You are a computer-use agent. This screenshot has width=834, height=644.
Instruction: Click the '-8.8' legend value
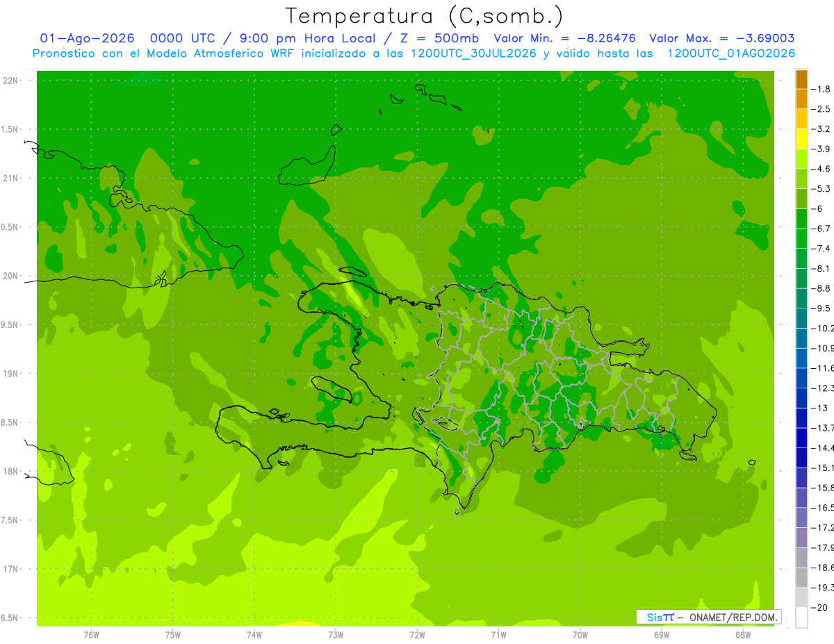click(821, 288)
